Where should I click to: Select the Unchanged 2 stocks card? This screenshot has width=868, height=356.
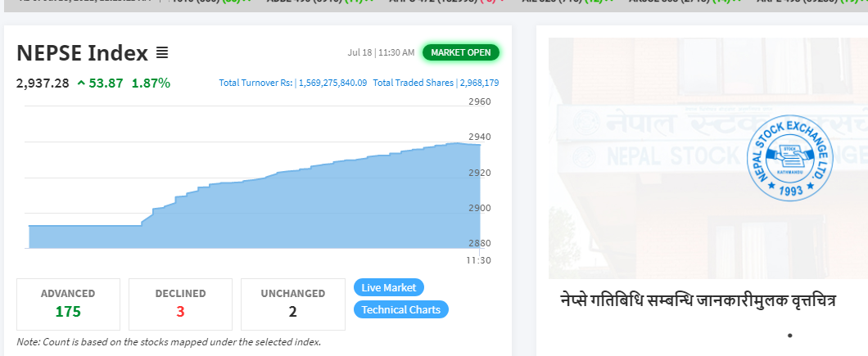[292, 304]
